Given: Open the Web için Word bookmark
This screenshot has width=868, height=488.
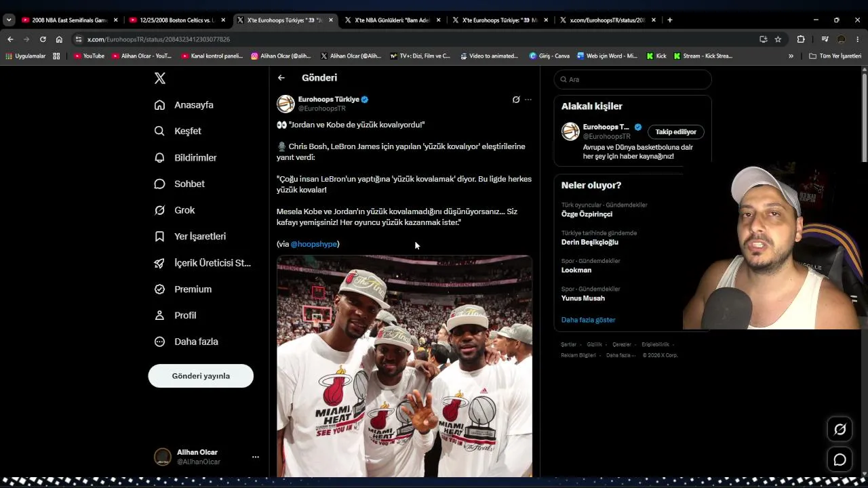Looking at the screenshot, I should click(x=608, y=56).
